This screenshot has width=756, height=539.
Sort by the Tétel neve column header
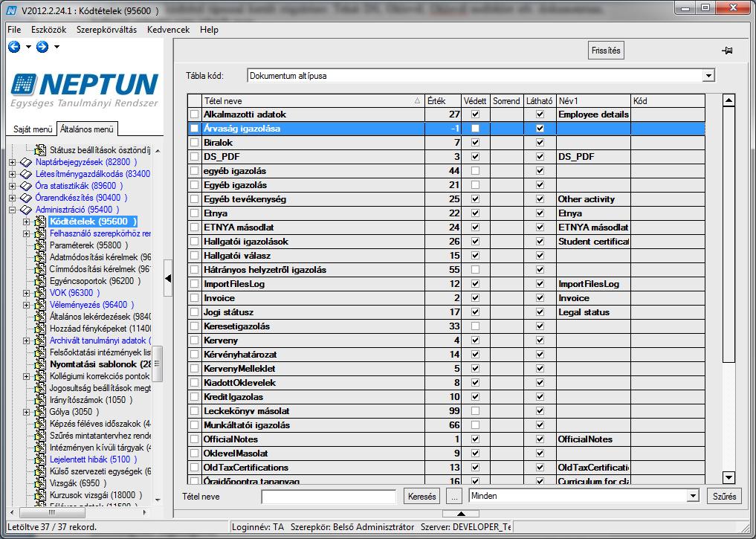tap(313, 101)
